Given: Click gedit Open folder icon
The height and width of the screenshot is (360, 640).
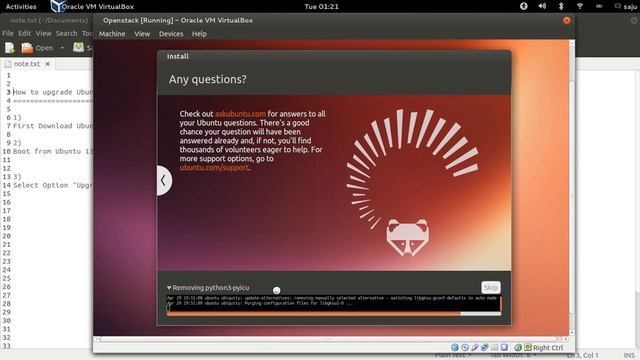Looking at the screenshot, I should pyautogui.click(x=27, y=48).
